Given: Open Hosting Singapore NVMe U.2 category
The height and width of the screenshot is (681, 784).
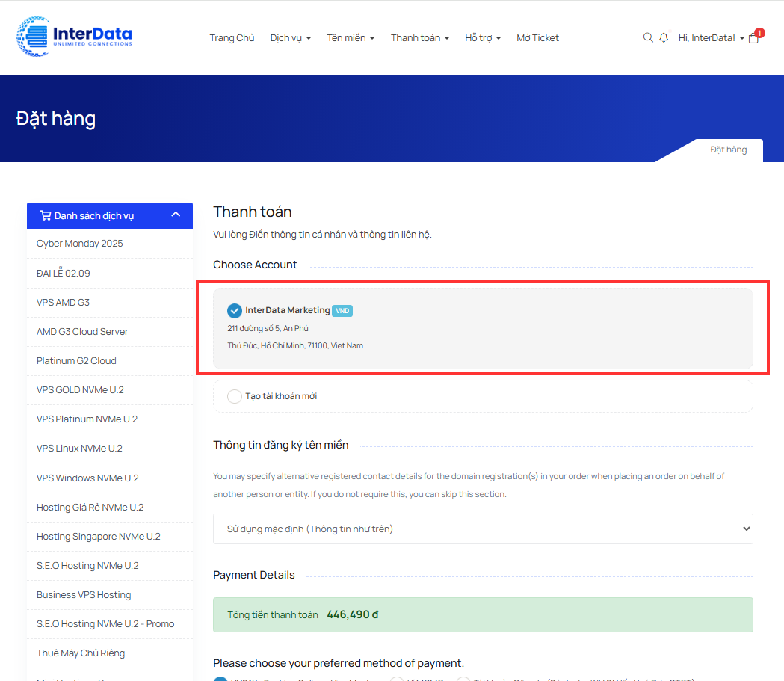Looking at the screenshot, I should pos(110,537).
